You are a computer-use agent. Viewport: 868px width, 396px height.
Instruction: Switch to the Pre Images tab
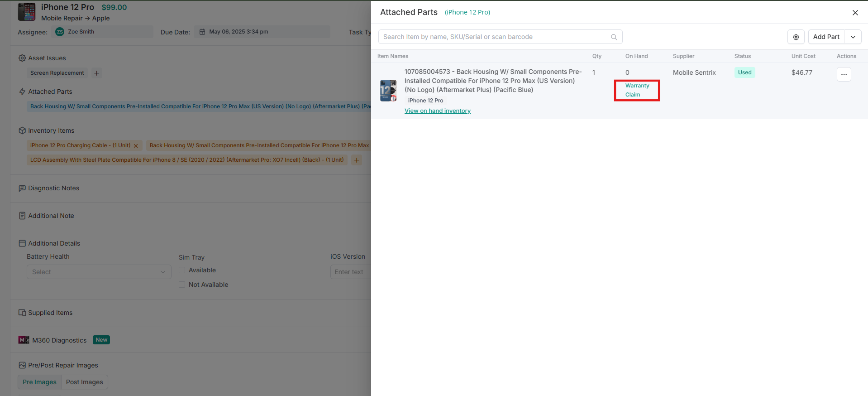[39, 382]
